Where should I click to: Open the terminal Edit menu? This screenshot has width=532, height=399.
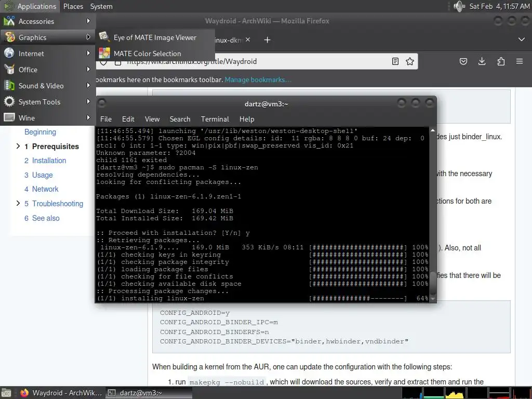click(128, 119)
